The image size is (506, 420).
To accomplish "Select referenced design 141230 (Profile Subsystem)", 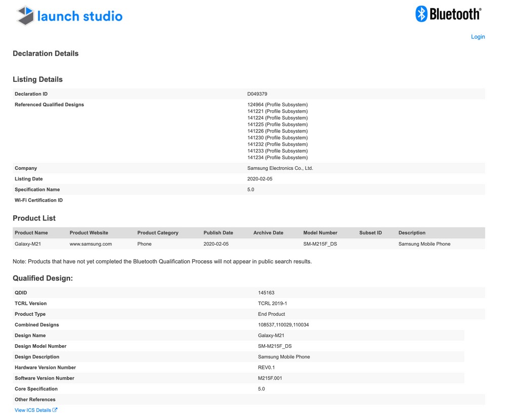I will tap(277, 137).
